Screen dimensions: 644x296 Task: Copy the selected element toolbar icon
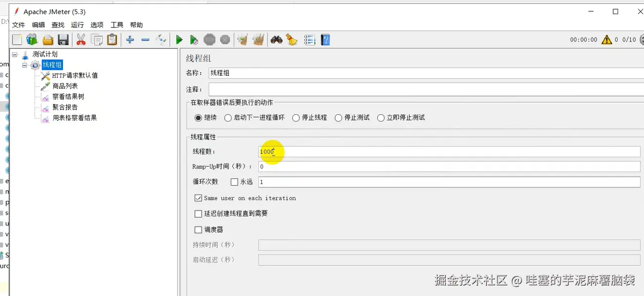coord(97,40)
